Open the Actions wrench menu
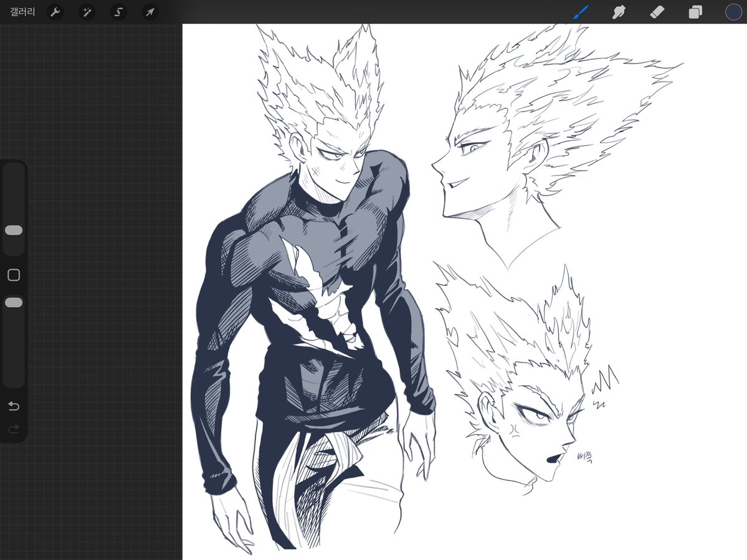This screenshot has width=747, height=560. click(x=55, y=12)
